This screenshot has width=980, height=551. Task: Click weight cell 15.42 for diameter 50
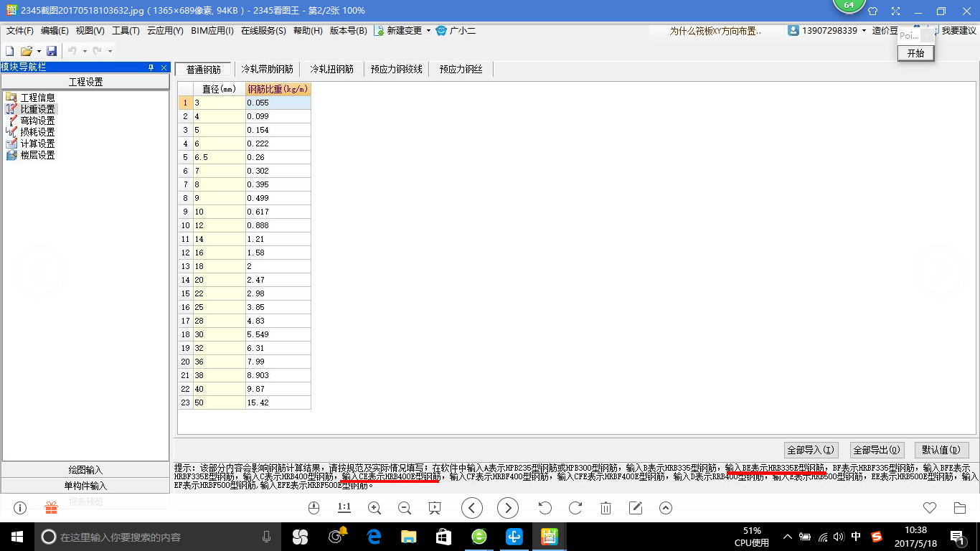click(x=278, y=402)
